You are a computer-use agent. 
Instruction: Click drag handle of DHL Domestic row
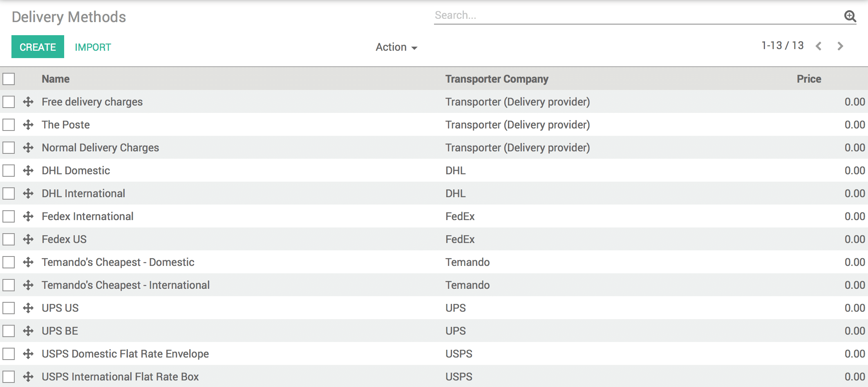[x=28, y=171]
